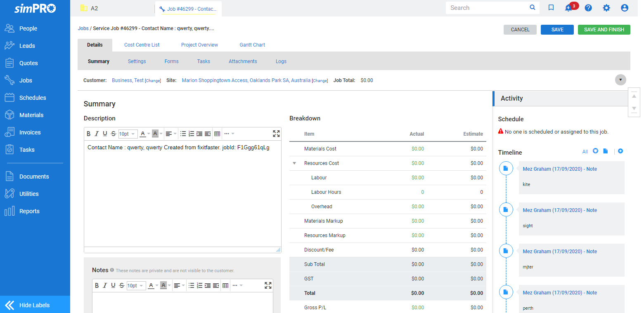Filter timeline by notes icon
The image size is (644, 313).
[x=606, y=151]
